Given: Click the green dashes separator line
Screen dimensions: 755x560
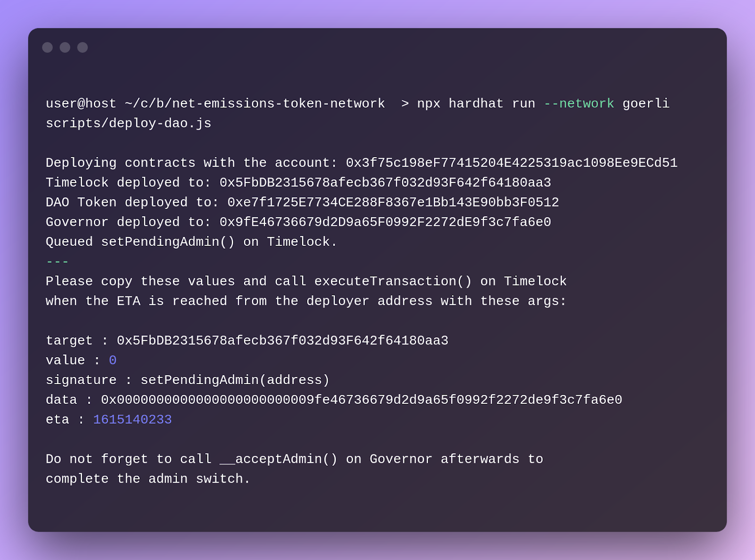Looking at the screenshot, I should point(57,262).
